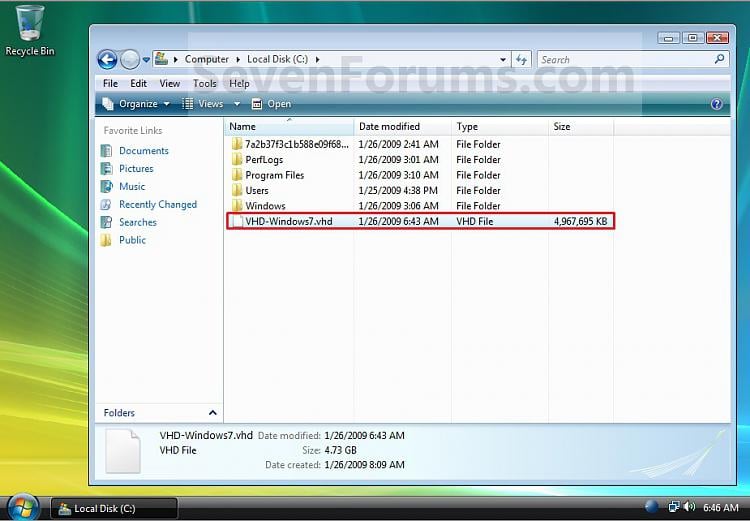Open the Organize toolbar menu
The height and width of the screenshot is (521, 750).
pyautogui.click(x=137, y=104)
